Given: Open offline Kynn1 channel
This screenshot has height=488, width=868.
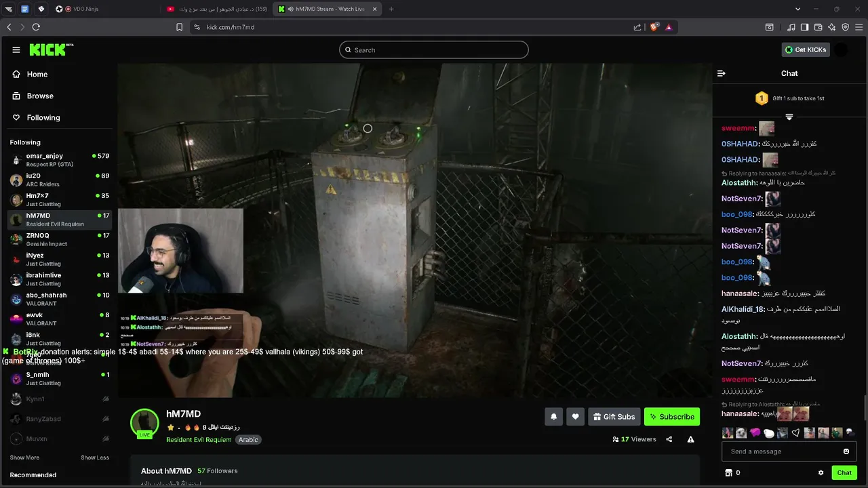Looking at the screenshot, I should click(x=60, y=399).
